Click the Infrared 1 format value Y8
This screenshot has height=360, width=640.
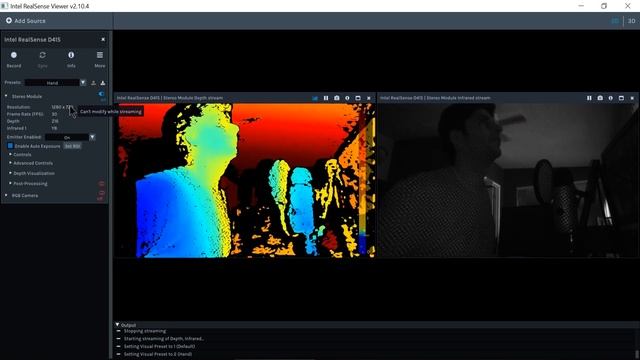pos(54,128)
